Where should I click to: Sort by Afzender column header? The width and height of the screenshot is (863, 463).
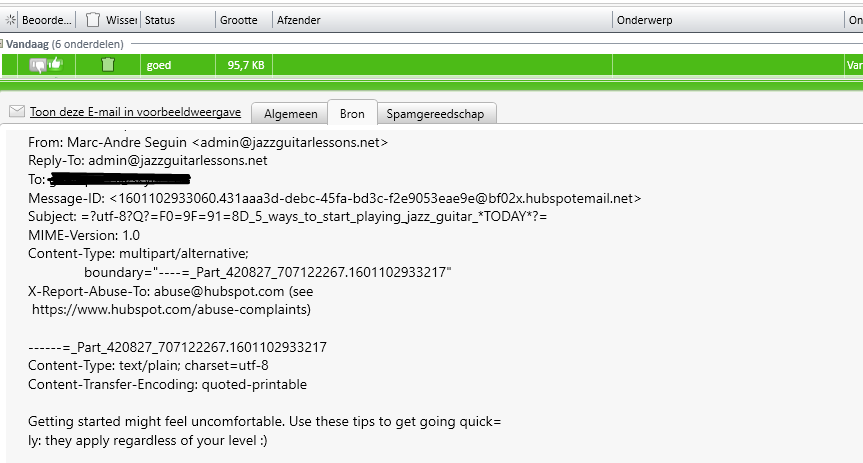(298, 20)
